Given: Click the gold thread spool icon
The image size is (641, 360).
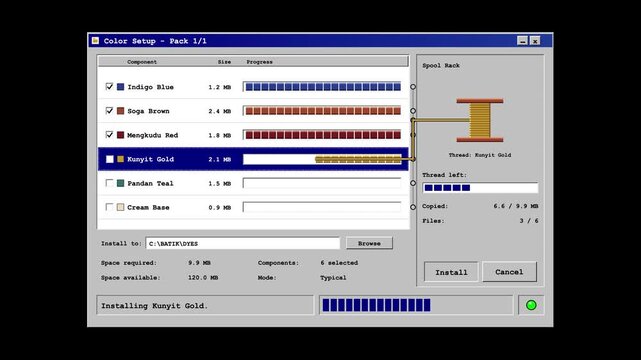Looking at the screenshot, I should point(480,120).
